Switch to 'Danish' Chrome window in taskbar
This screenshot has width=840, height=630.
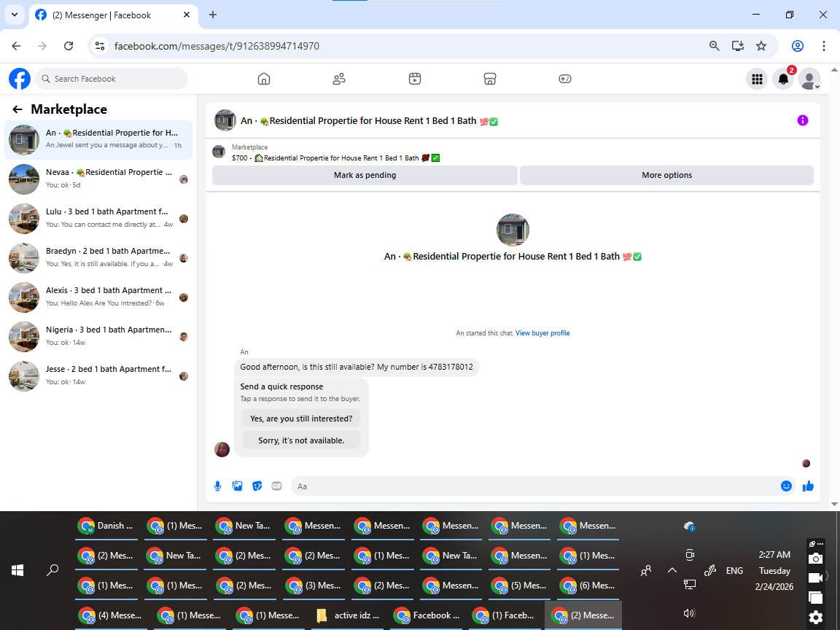(x=106, y=526)
